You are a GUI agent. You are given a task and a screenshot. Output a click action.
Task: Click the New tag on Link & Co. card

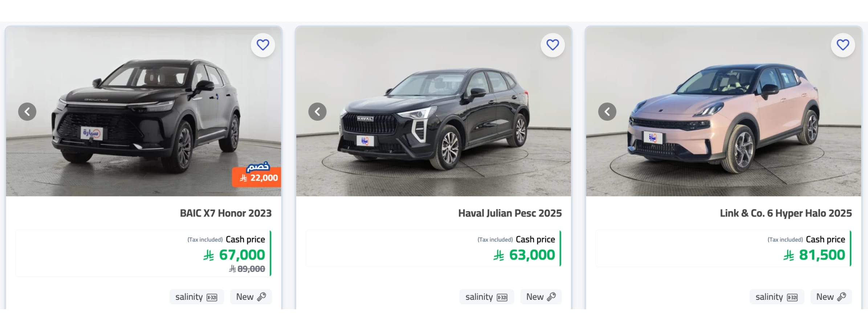click(x=831, y=297)
